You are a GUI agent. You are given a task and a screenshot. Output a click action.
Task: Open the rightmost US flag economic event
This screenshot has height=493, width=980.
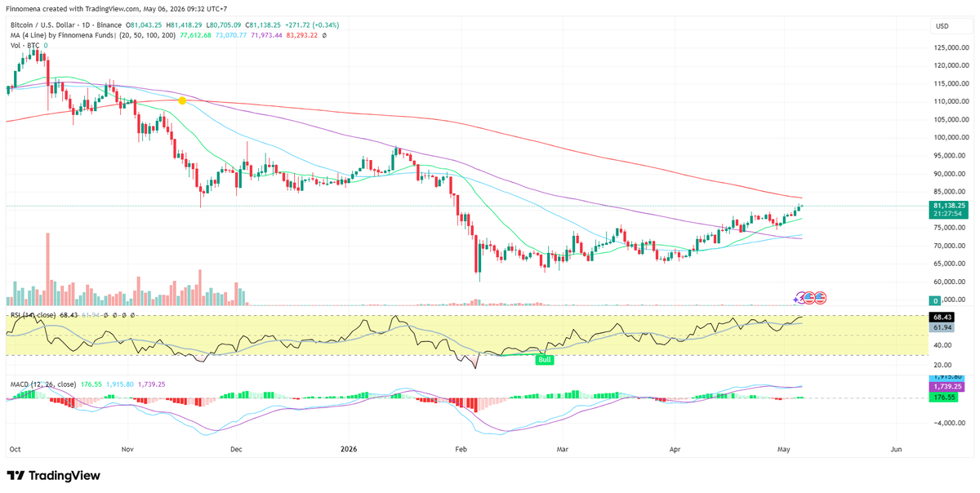821,298
